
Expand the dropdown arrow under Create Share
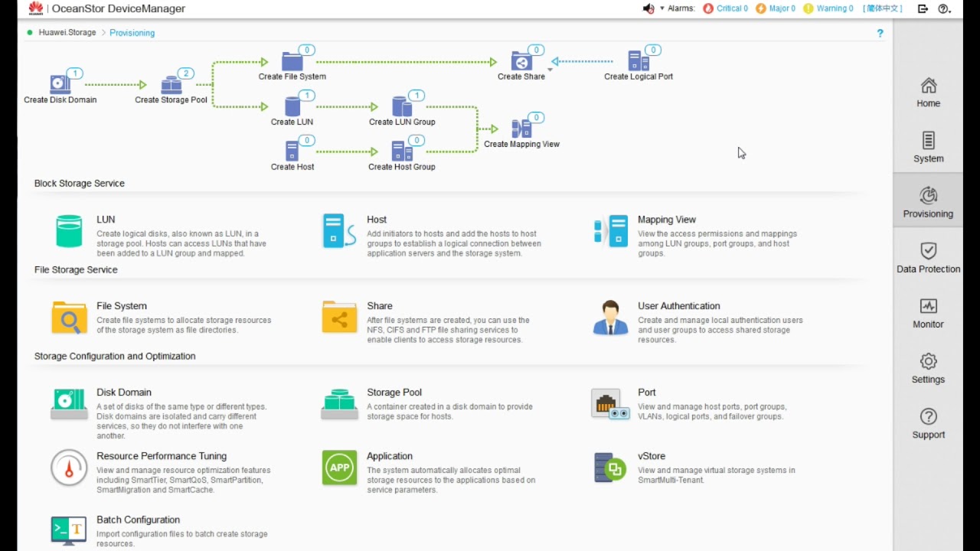click(550, 70)
